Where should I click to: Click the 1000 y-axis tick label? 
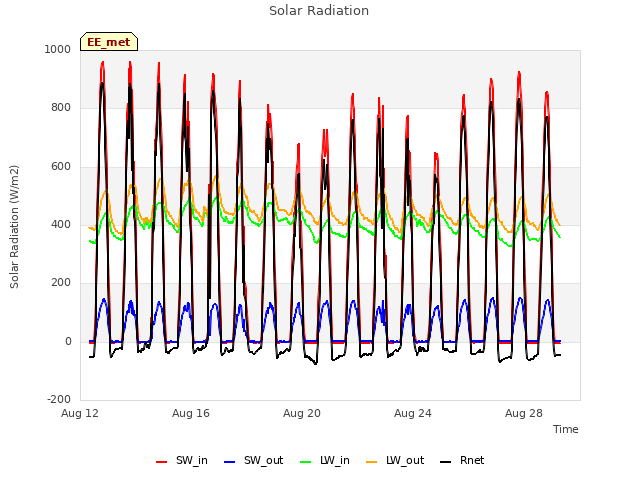(x=58, y=49)
